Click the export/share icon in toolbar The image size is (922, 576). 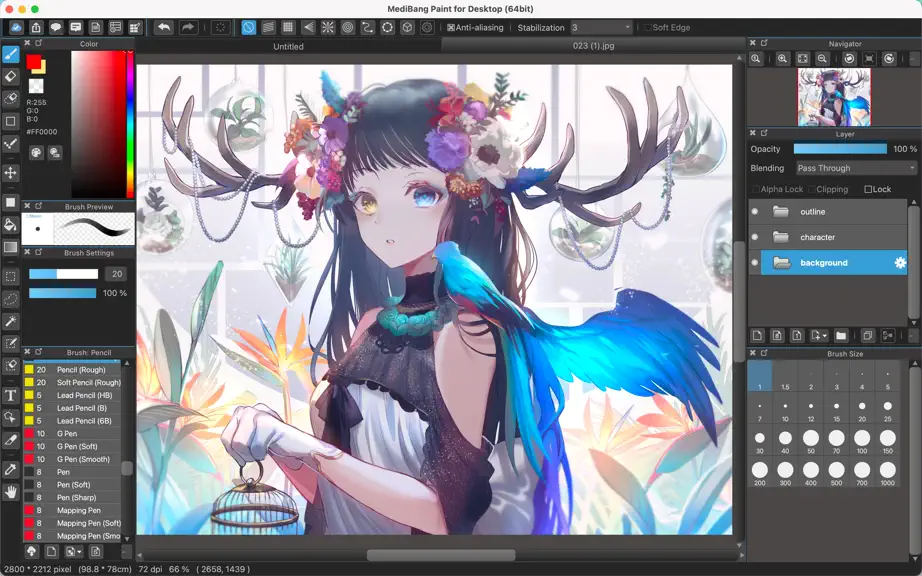(x=36, y=27)
